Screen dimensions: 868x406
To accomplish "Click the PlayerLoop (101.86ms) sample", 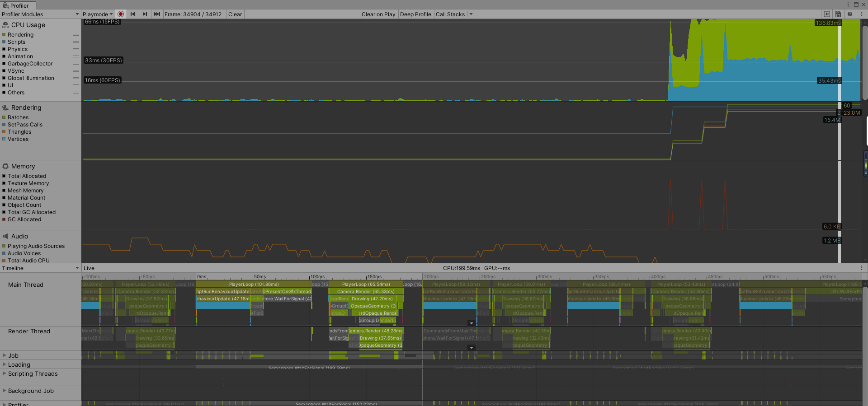I will point(254,285).
